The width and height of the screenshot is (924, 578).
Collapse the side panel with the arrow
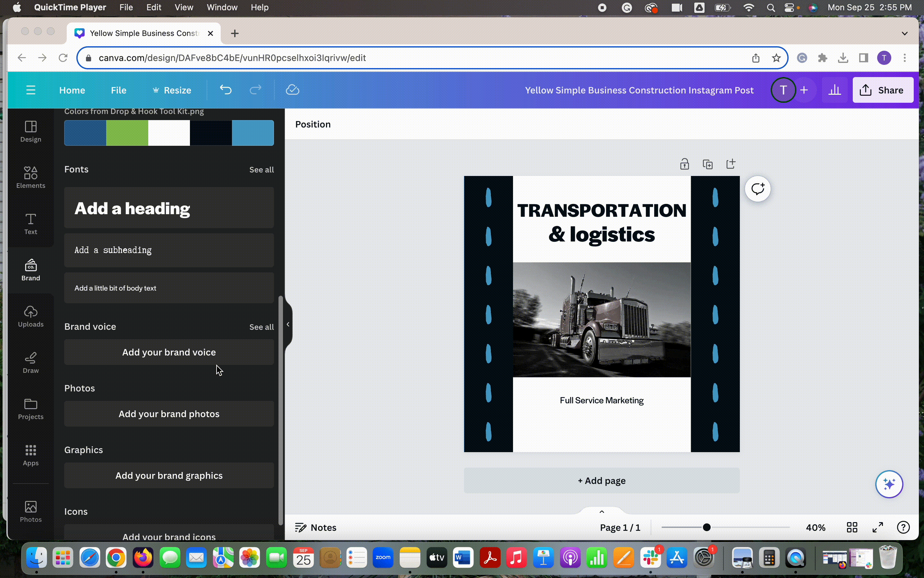coord(288,324)
